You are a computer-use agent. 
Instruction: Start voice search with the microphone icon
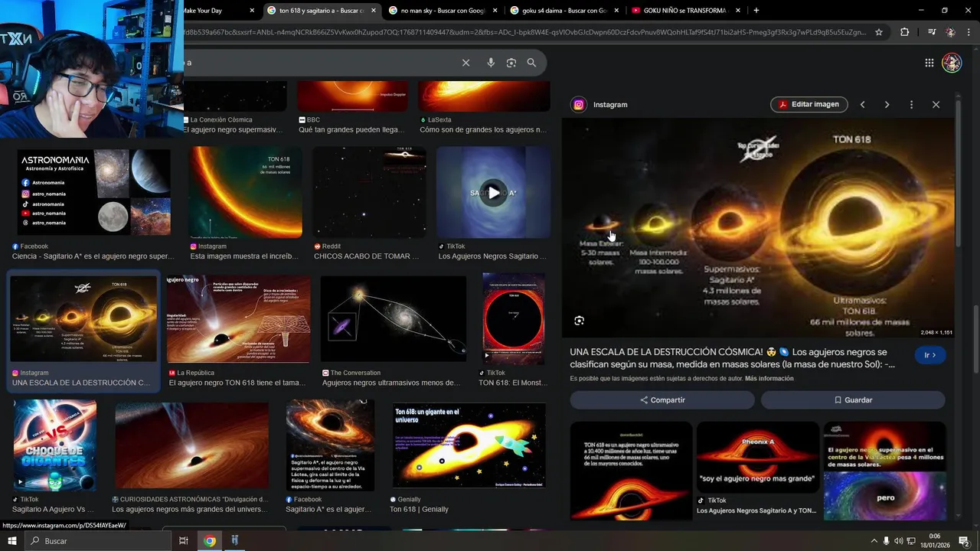491,63
